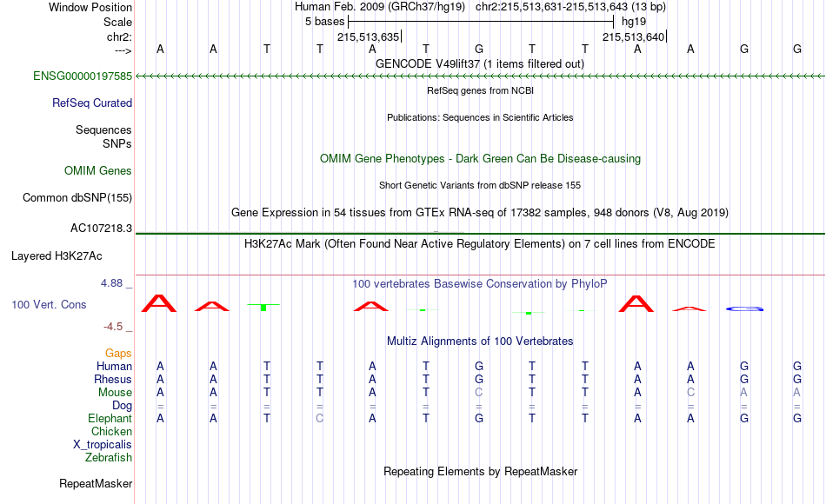The width and height of the screenshot is (826, 504).
Task: Click the dark green AC107218.3 expression bar
Action: (x=480, y=233)
